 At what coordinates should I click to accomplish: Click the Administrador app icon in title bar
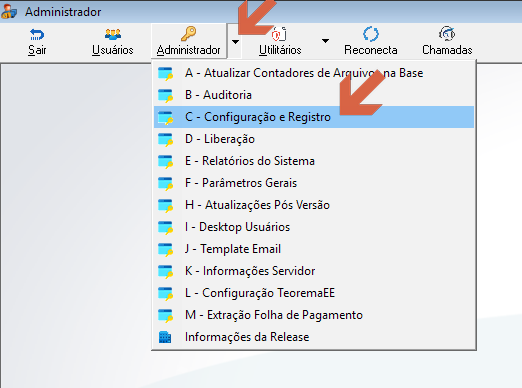(x=9, y=11)
